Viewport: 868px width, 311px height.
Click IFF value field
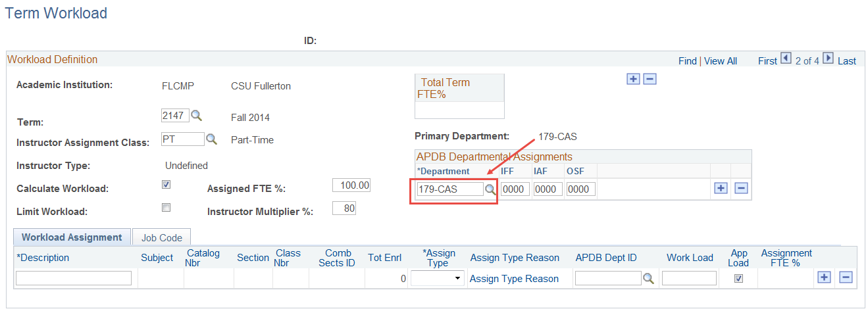tap(515, 189)
